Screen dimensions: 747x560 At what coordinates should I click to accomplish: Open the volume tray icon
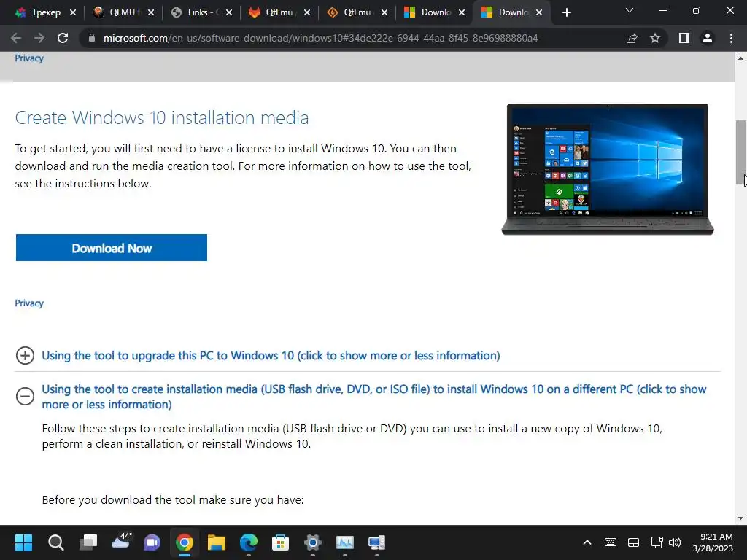[x=675, y=542]
